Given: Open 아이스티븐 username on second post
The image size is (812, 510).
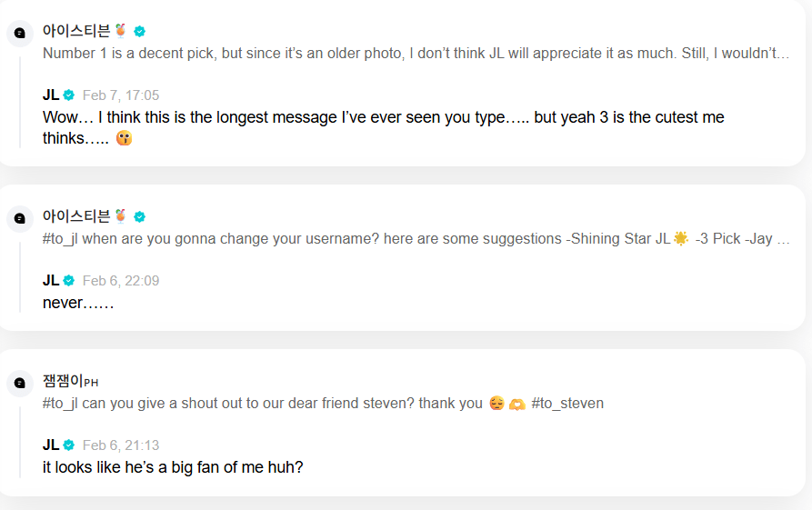Looking at the screenshot, I should point(76,216).
